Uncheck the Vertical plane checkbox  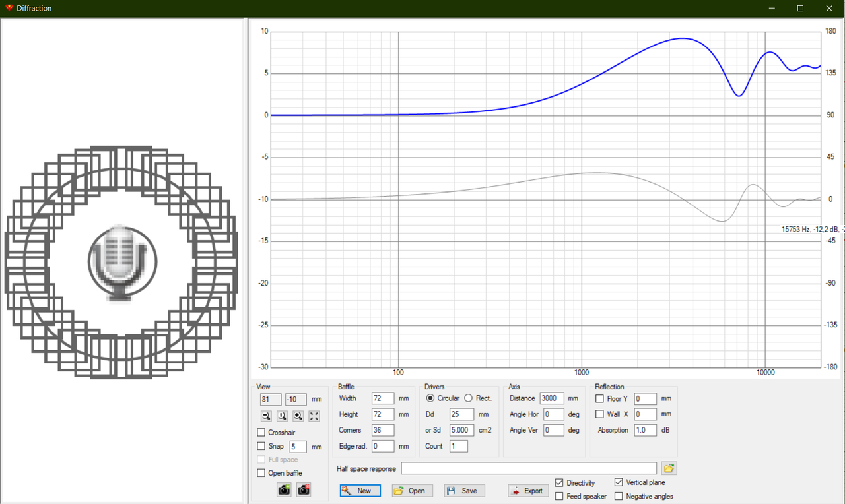coord(619,483)
